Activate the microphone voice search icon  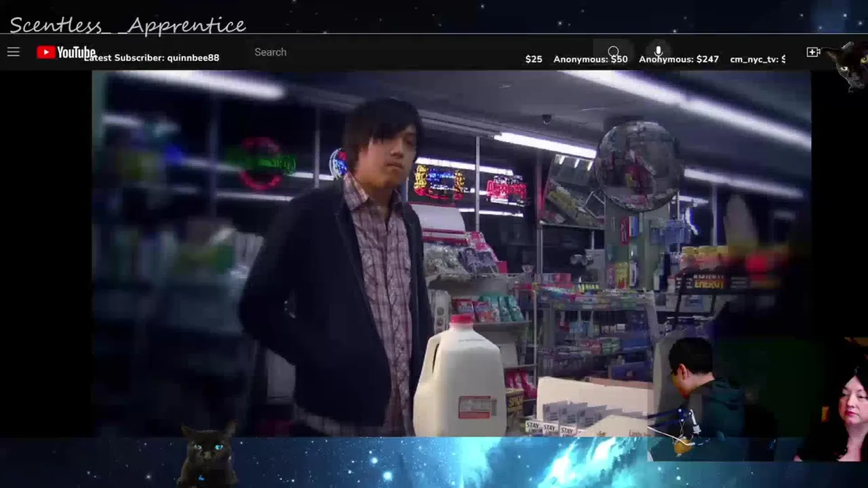point(658,52)
